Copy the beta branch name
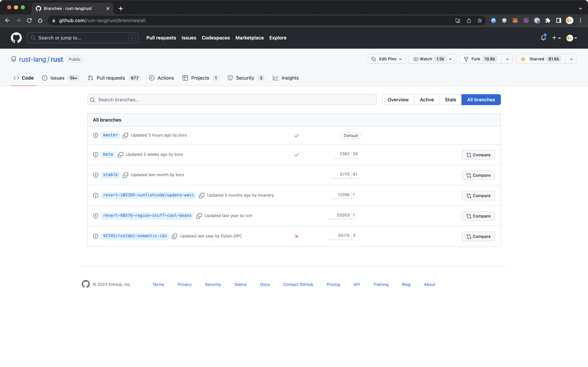This screenshot has height=367, width=588. click(x=120, y=155)
